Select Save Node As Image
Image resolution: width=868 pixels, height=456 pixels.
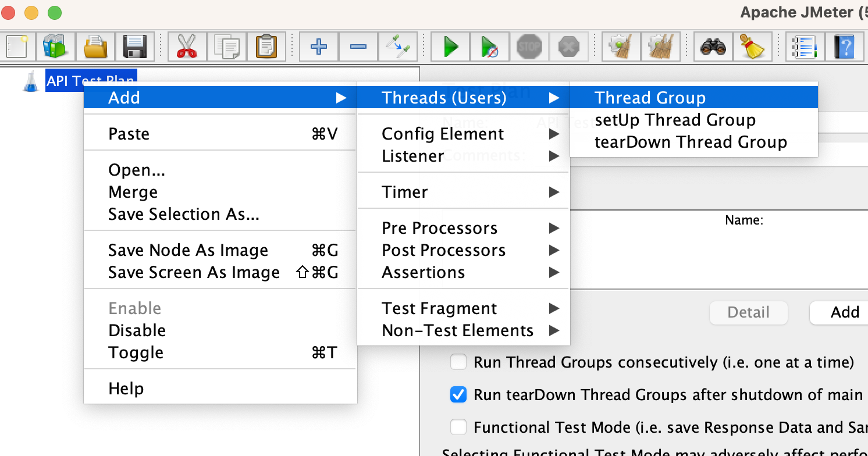pos(220,250)
